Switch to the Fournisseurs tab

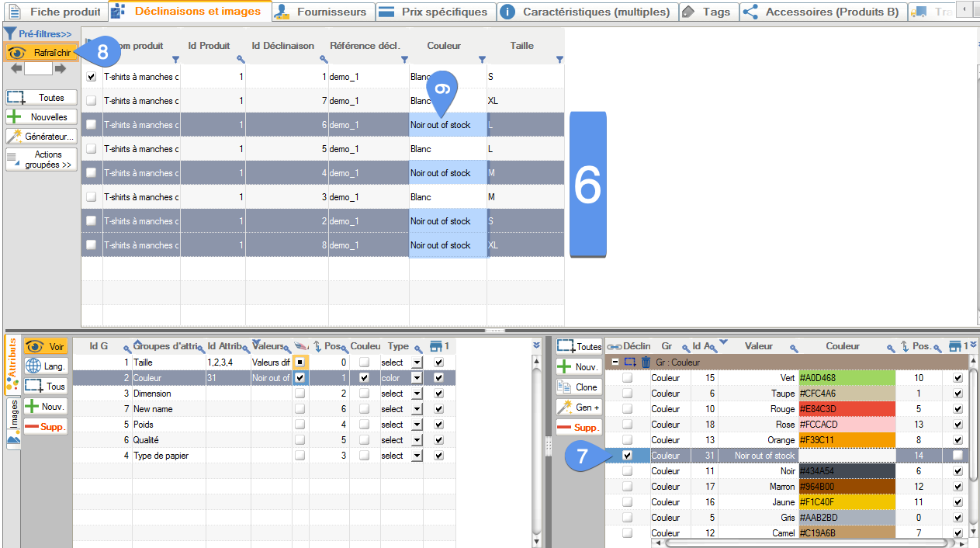pos(323,12)
